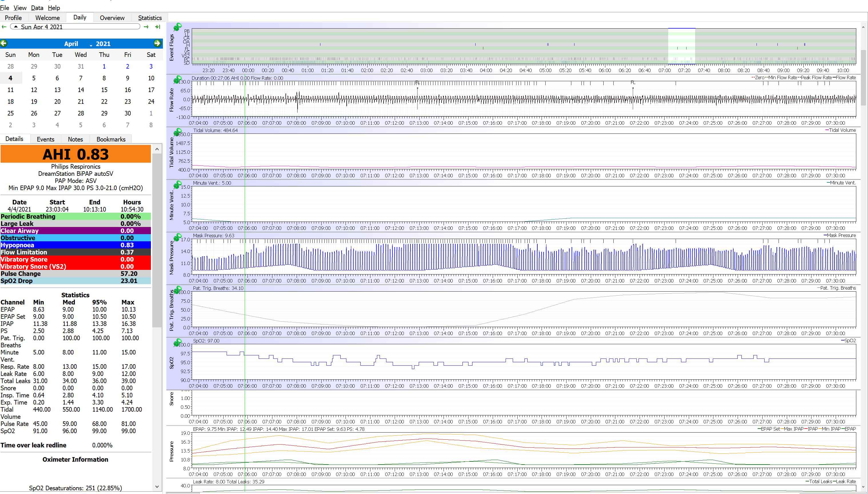The width and height of the screenshot is (868, 494).
Task: Open the April month dropdown
Action: (x=71, y=44)
